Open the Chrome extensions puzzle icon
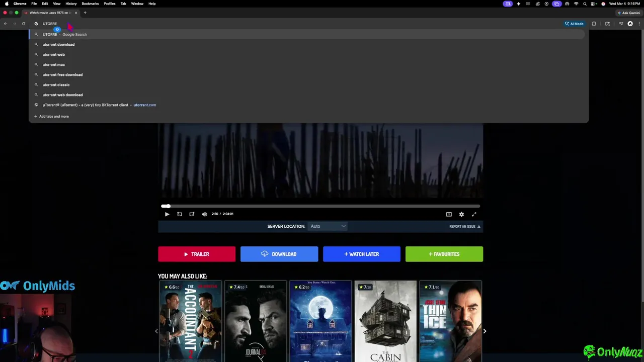Screen dimensions: 644x362 pos(594,24)
